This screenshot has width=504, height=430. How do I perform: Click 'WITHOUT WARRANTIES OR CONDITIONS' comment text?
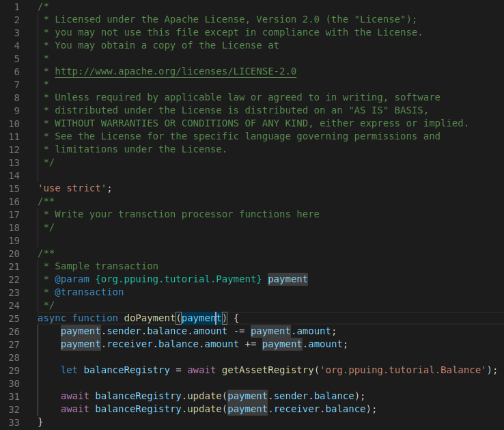tap(147, 123)
